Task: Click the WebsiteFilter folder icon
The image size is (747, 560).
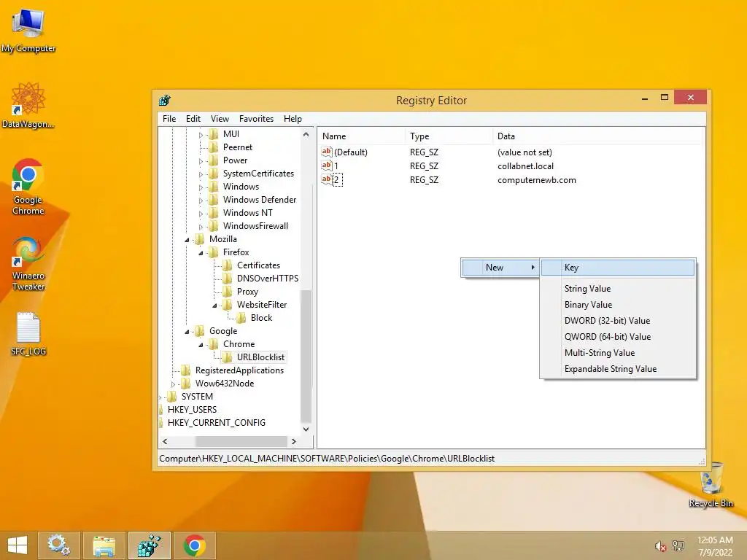Action: 228,305
